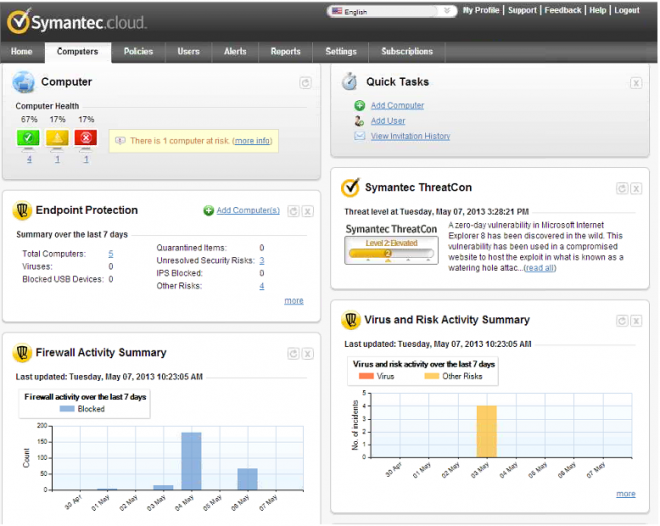
Task: Go to the Subscriptions tab
Action: pos(407,51)
